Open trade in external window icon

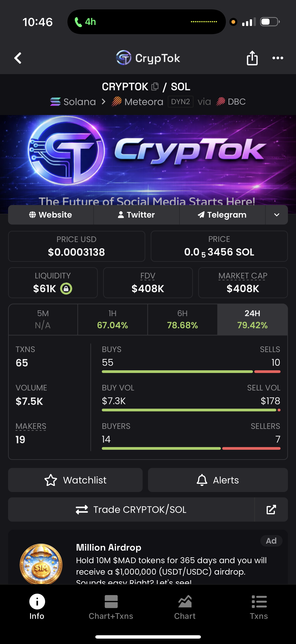pyautogui.click(x=271, y=509)
